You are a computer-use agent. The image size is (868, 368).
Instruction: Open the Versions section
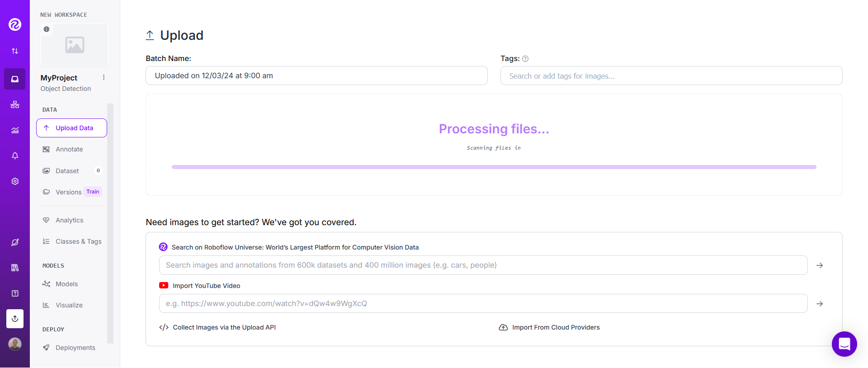[x=68, y=192]
